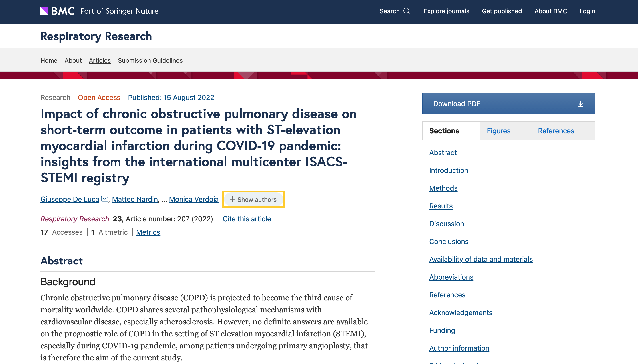Open the Metrics link
The image size is (638, 364).
click(x=148, y=232)
